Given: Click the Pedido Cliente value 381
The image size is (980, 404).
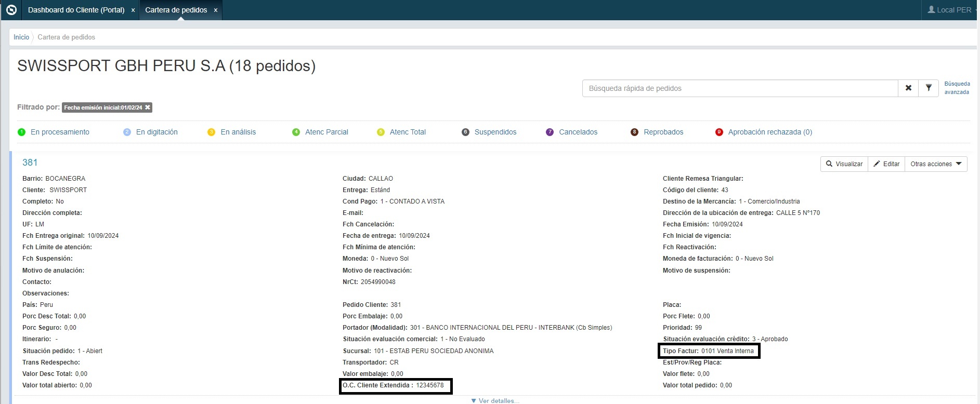Looking at the screenshot, I should pyautogui.click(x=396, y=305).
